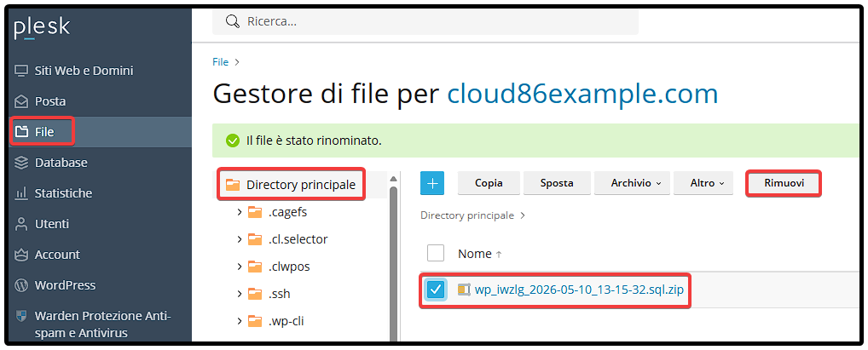
Task: Click the blue plus add button
Action: point(432,183)
